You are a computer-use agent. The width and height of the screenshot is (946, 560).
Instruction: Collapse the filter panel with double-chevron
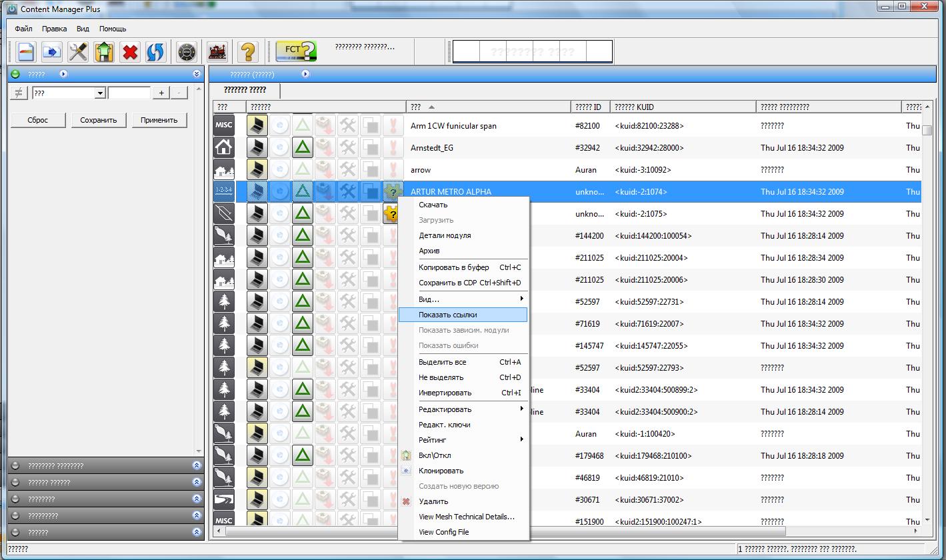[197, 74]
